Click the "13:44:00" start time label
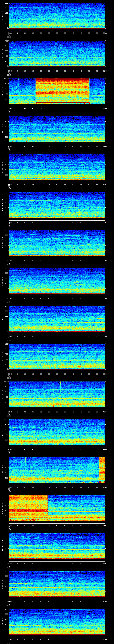This screenshot has width=114, height=644. coord(9,601)
